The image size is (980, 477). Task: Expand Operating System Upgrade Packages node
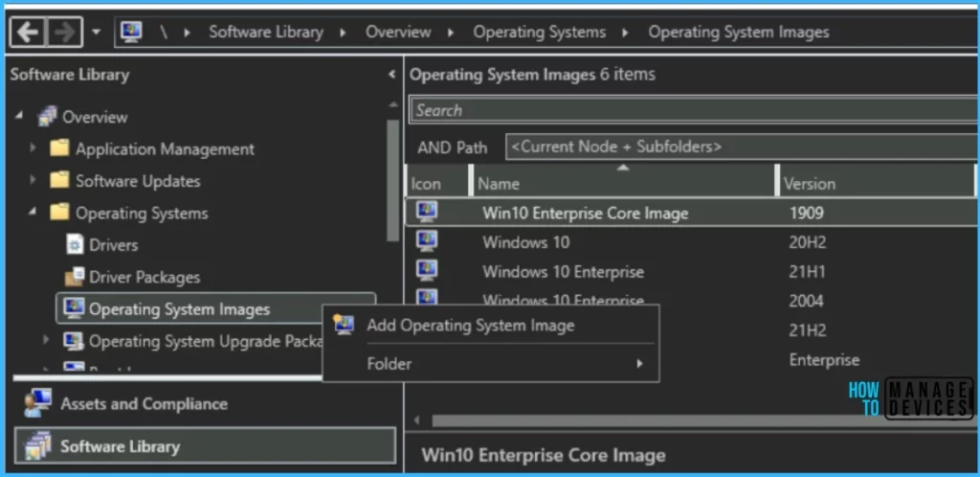pyautogui.click(x=46, y=340)
